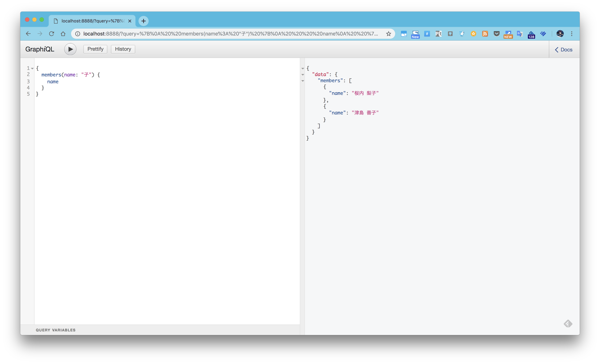600x364 pixels.
Task: Open the History panel in GraphiQL
Action: 123,49
